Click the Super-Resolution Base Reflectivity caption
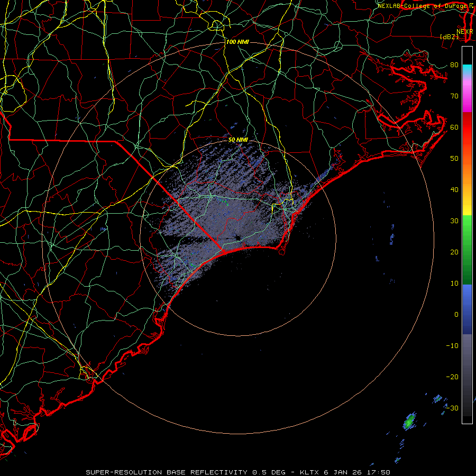 [x=237, y=472]
